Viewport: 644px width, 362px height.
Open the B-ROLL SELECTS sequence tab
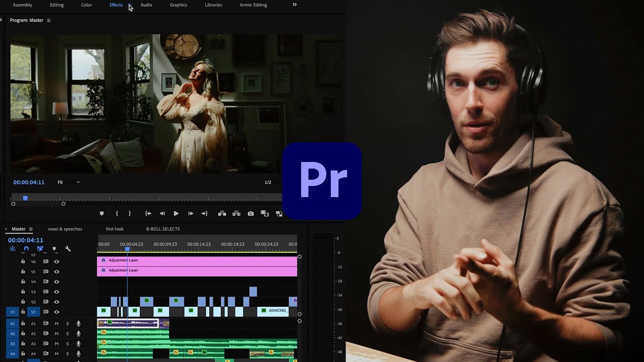pyautogui.click(x=163, y=229)
